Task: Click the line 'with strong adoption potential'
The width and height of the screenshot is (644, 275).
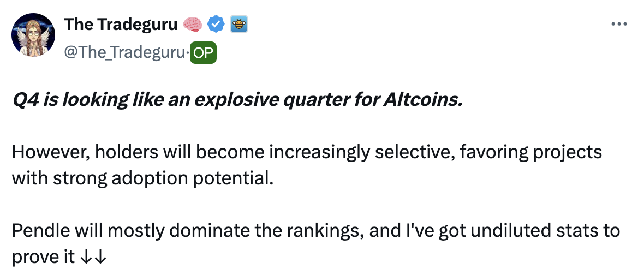Action: tap(141, 178)
